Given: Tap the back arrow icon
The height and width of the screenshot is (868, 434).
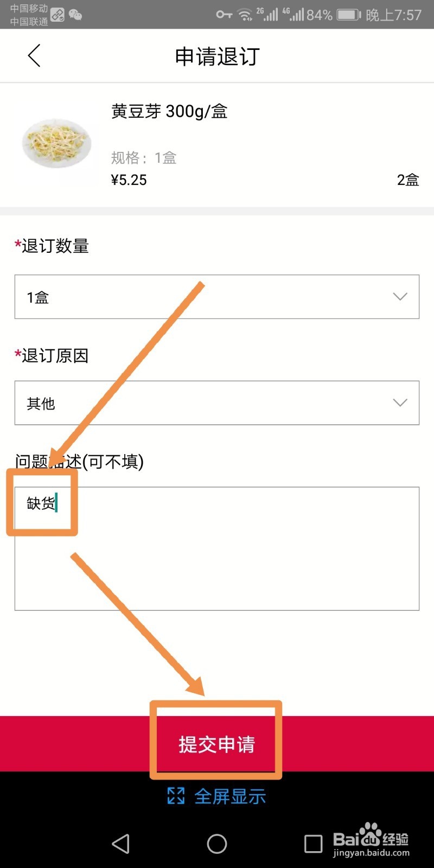Looking at the screenshot, I should (x=34, y=55).
